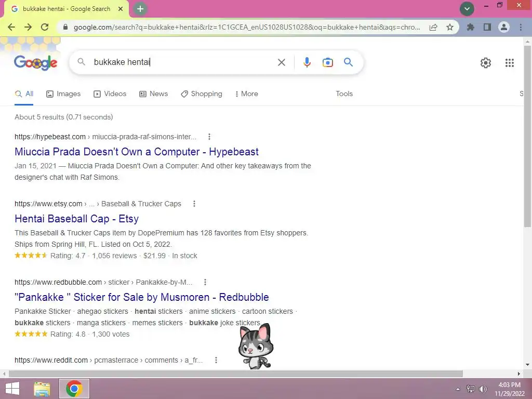This screenshot has width=532, height=399.
Task: Show hidden system tray icons
Action: tap(458, 389)
